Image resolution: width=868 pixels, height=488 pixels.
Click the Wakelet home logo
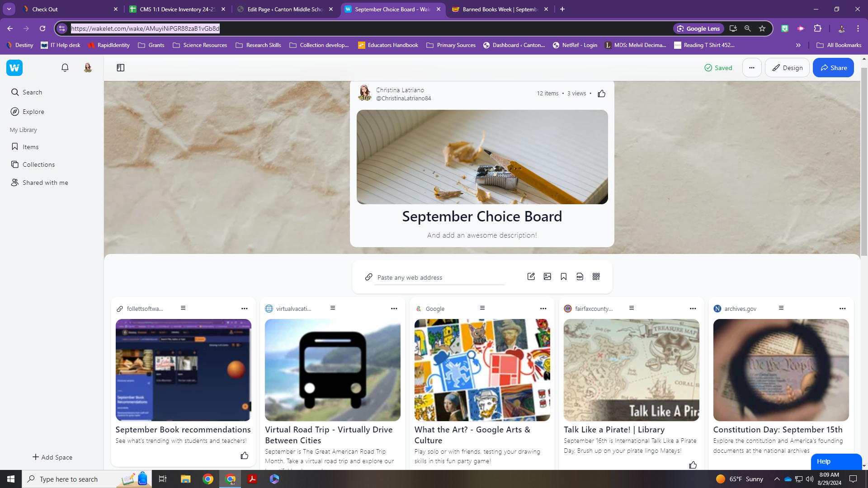point(14,68)
